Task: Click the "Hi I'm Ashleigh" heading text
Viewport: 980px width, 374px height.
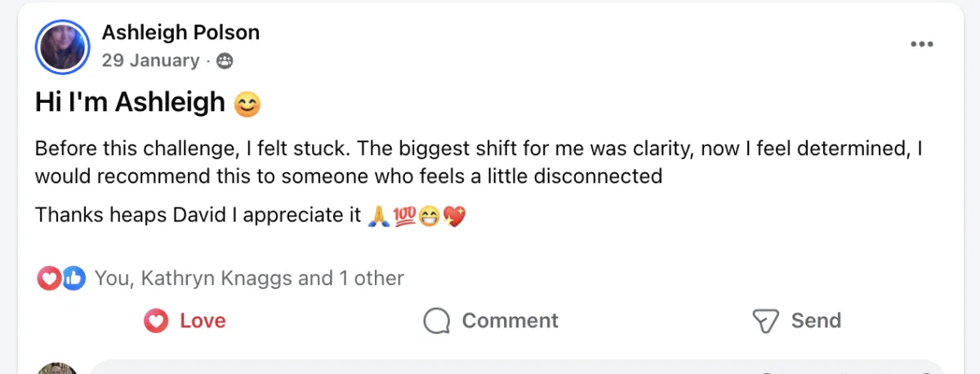Action: tap(130, 102)
